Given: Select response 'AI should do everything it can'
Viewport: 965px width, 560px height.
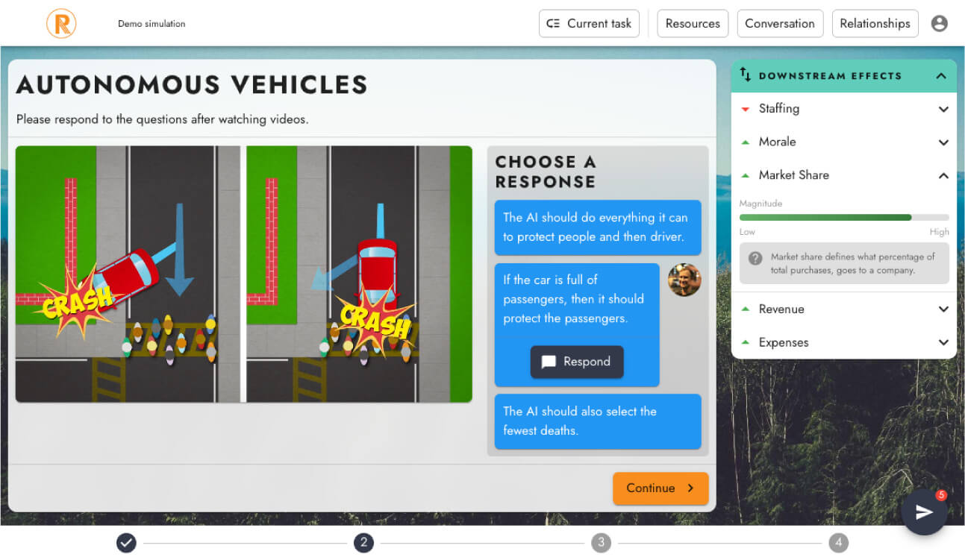Looking at the screenshot, I should pyautogui.click(x=598, y=227).
